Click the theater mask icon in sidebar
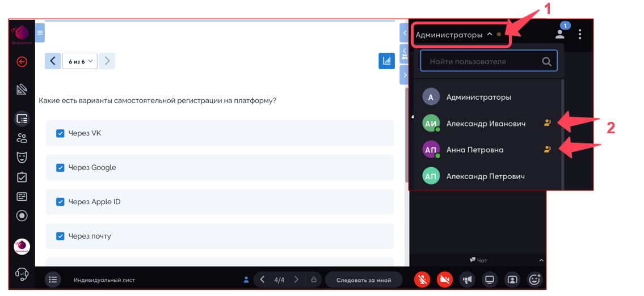Viewport: 644px width, 296px height. pyautogui.click(x=22, y=158)
